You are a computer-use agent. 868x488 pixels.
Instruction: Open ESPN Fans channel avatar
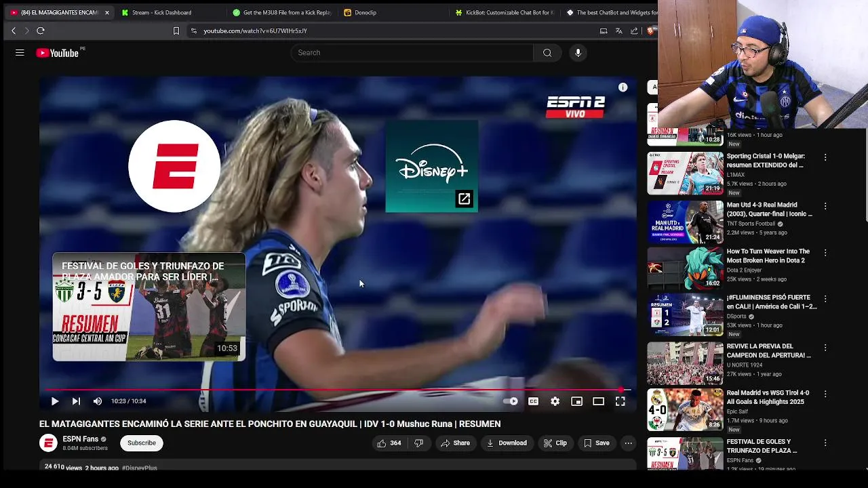(48, 443)
